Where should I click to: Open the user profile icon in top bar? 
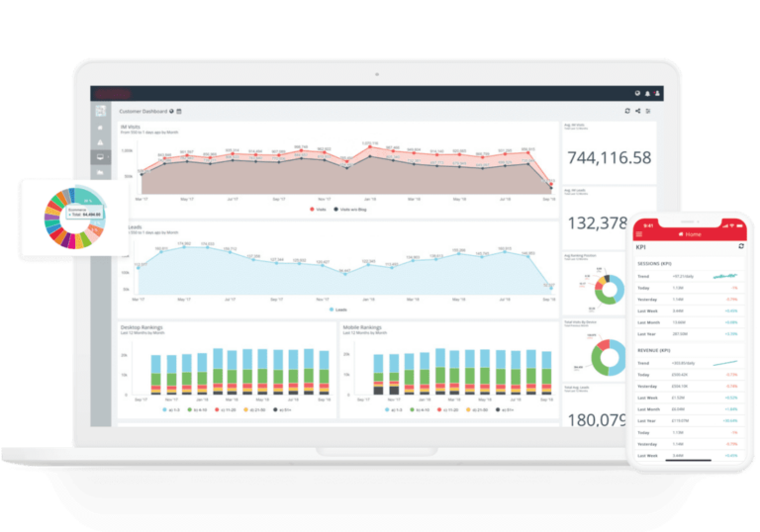(x=657, y=93)
